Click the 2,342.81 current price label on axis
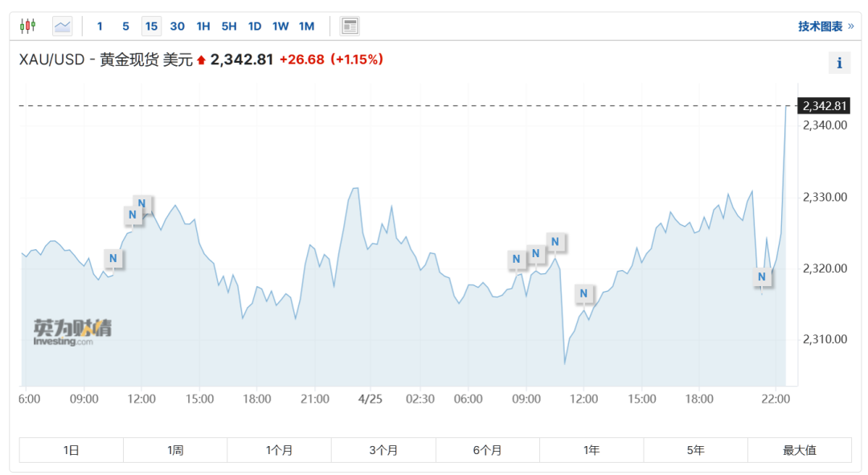Screen dimensions: 868x475 tap(824, 106)
